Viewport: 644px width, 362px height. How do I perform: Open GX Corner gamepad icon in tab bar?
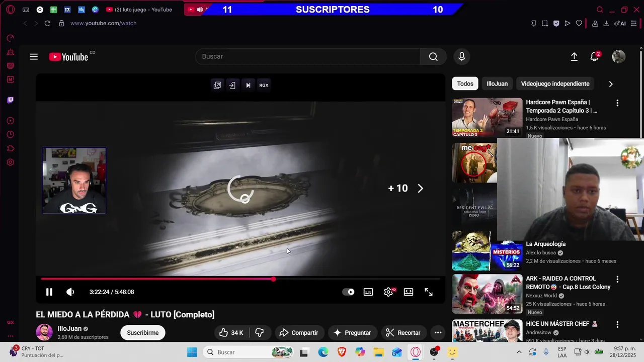26,10
